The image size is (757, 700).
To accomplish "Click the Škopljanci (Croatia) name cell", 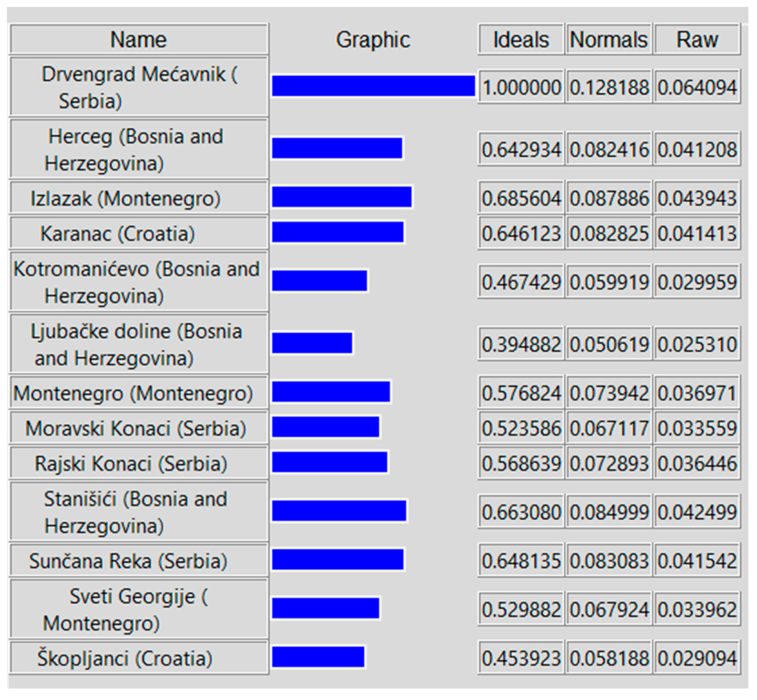I will [139, 658].
